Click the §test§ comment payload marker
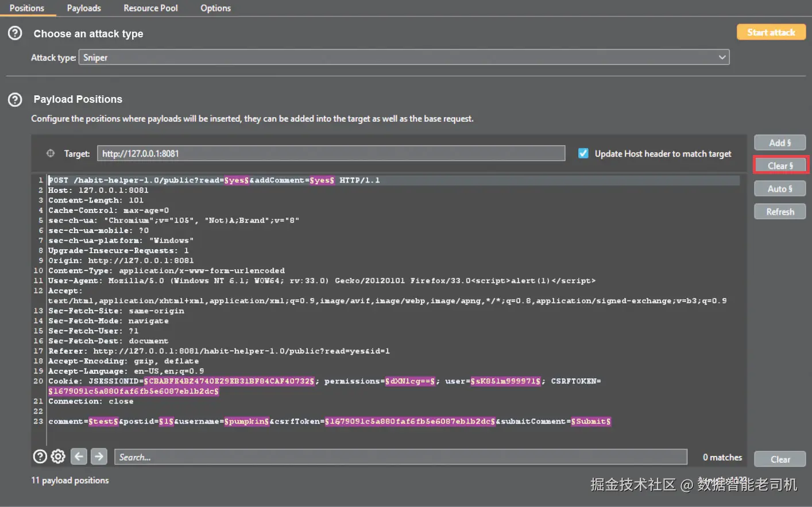This screenshot has width=812, height=507. (x=103, y=421)
